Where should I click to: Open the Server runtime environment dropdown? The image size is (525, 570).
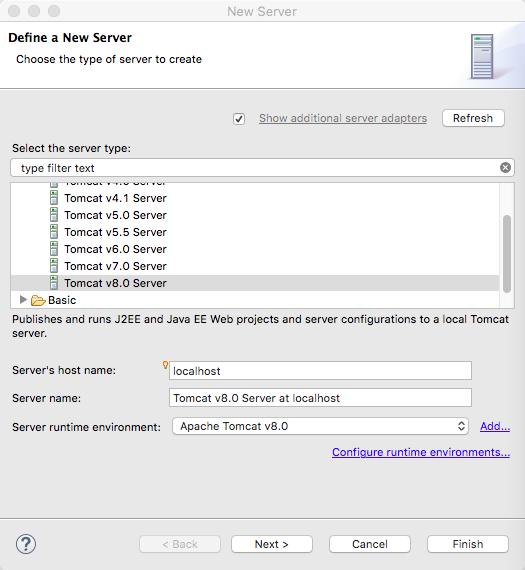click(x=320, y=426)
